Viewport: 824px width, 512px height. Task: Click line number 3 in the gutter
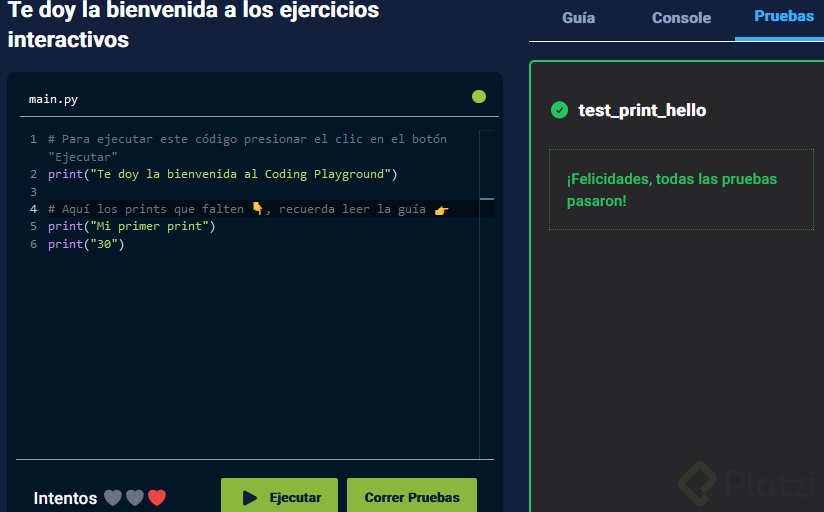(33, 192)
